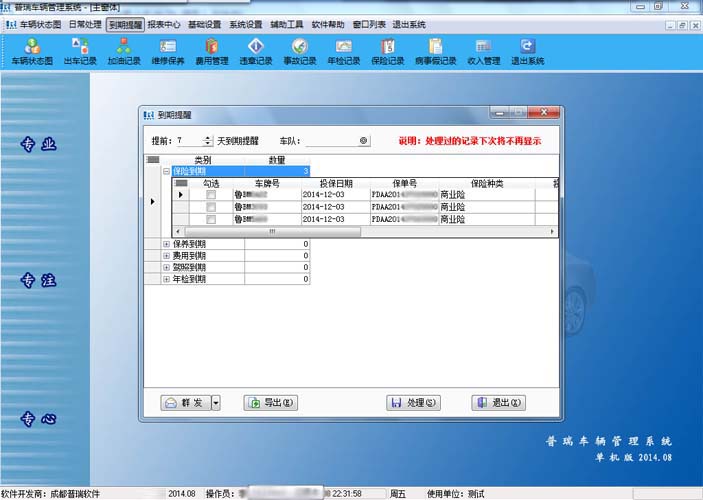Open the 收入管理 toolbar icon
This screenshot has height=500, width=703.
click(x=484, y=52)
